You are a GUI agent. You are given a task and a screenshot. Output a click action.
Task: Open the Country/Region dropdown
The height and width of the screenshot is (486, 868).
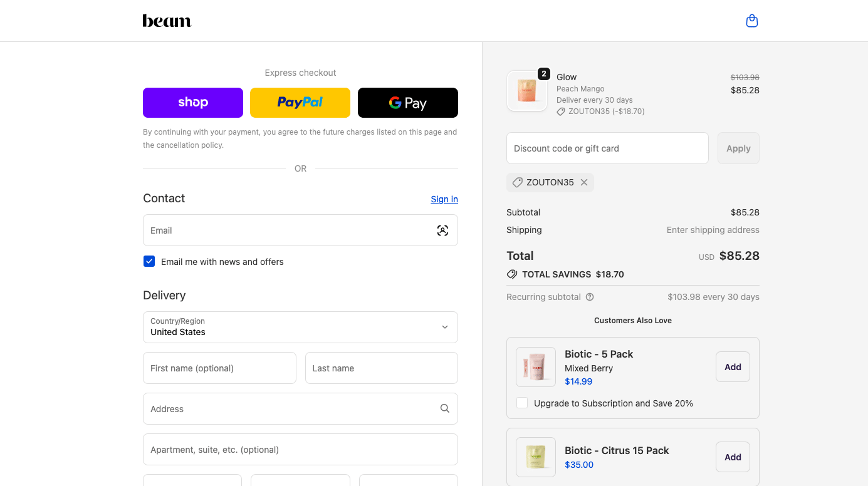point(300,327)
